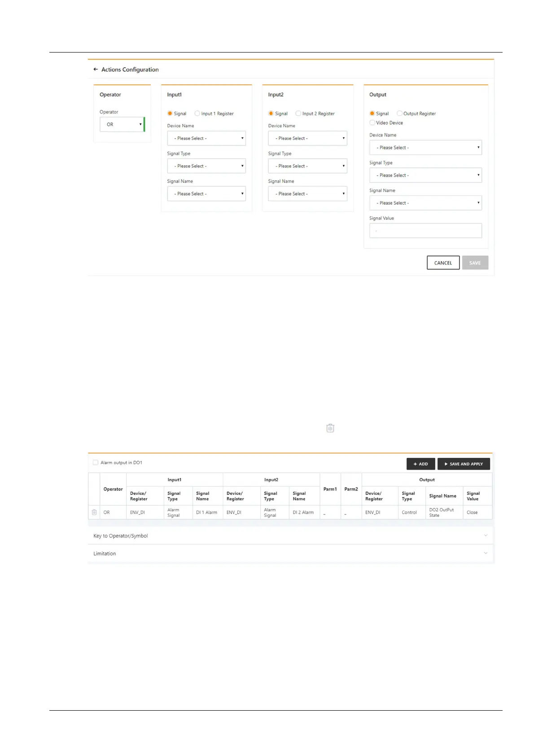Click the 'DO2 OutPut State' cell
534x756 pixels.
444,512
